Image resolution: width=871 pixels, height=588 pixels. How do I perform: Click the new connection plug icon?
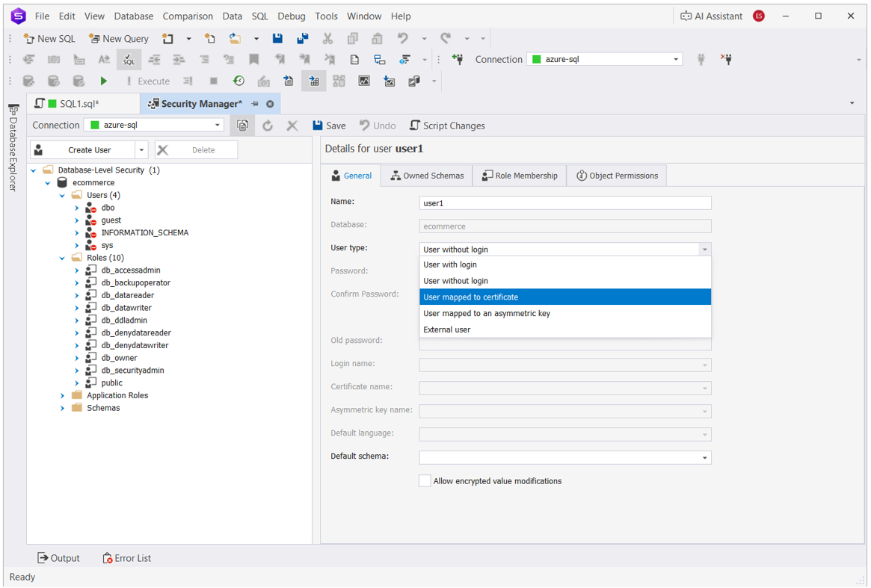tap(458, 60)
